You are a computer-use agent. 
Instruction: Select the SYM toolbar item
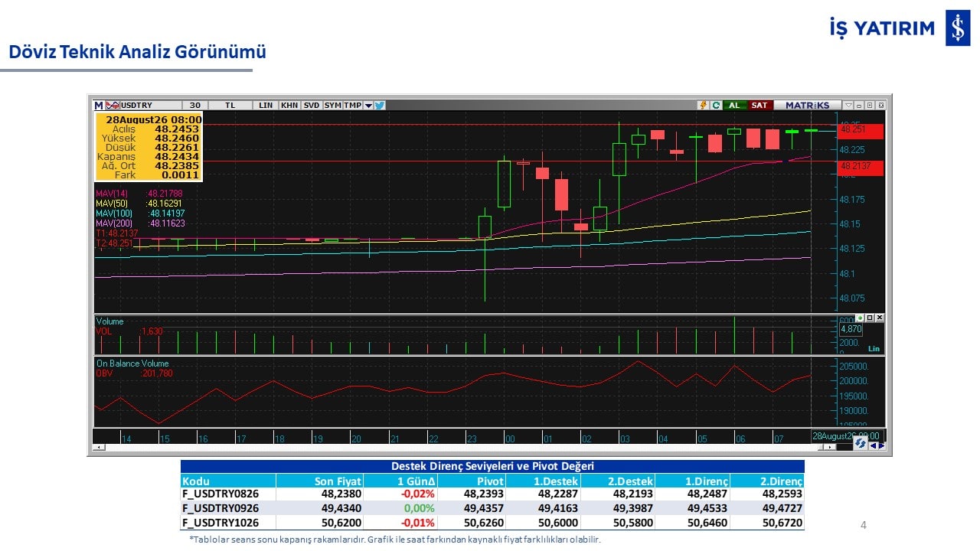[332, 106]
